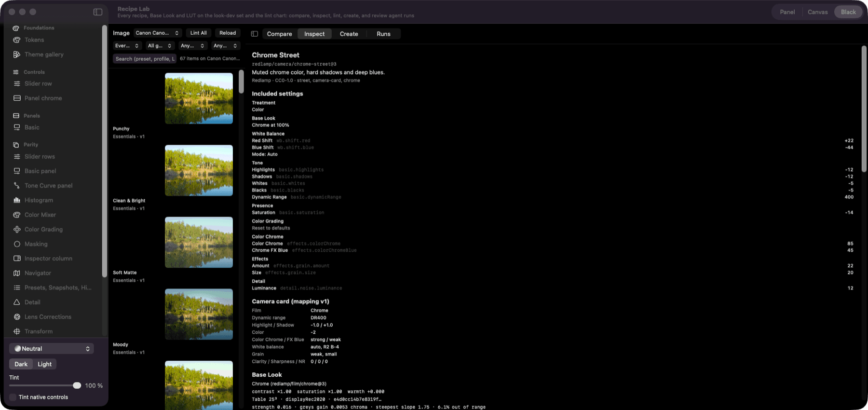
Task: Collapse the preset list using the panel icon beside Compare
Action: [255, 34]
